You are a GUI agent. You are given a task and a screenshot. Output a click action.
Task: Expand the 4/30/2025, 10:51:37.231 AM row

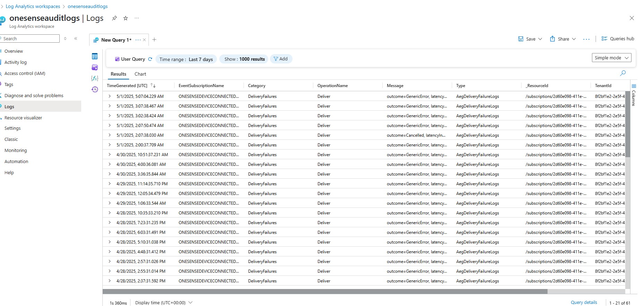(110, 154)
